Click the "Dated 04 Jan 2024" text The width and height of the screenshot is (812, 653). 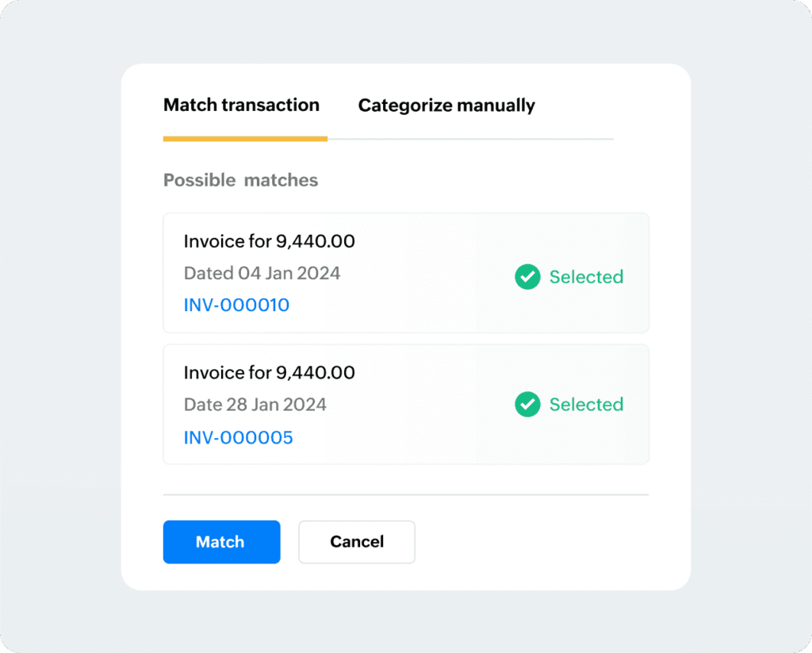pyautogui.click(x=262, y=273)
